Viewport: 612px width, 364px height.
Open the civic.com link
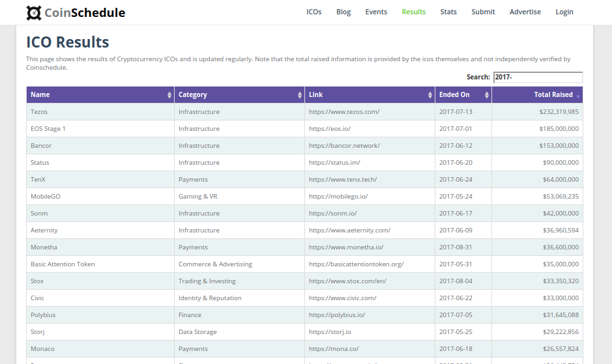[x=343, y=298]
